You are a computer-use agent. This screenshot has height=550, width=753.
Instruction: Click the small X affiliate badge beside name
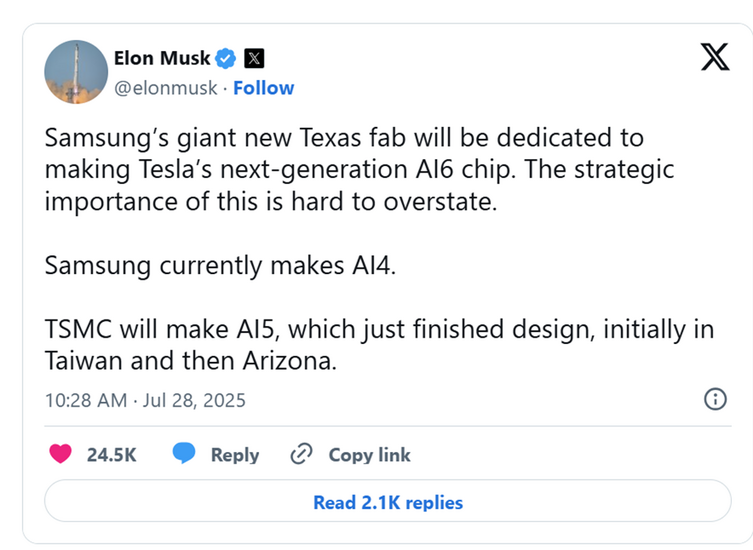click(254, 57)
